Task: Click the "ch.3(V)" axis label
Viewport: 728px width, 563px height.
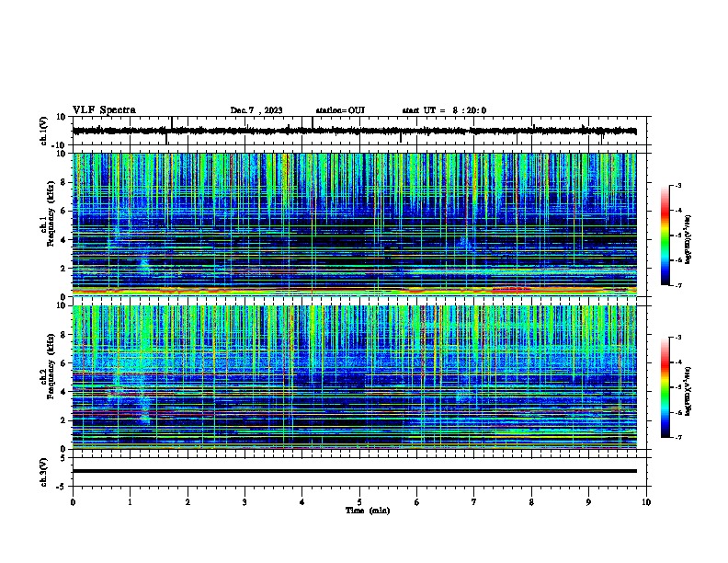Action: [44, 472]
